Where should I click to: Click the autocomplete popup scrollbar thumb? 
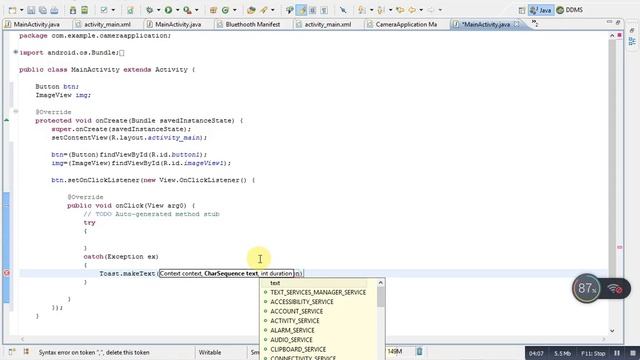point(380,297)
